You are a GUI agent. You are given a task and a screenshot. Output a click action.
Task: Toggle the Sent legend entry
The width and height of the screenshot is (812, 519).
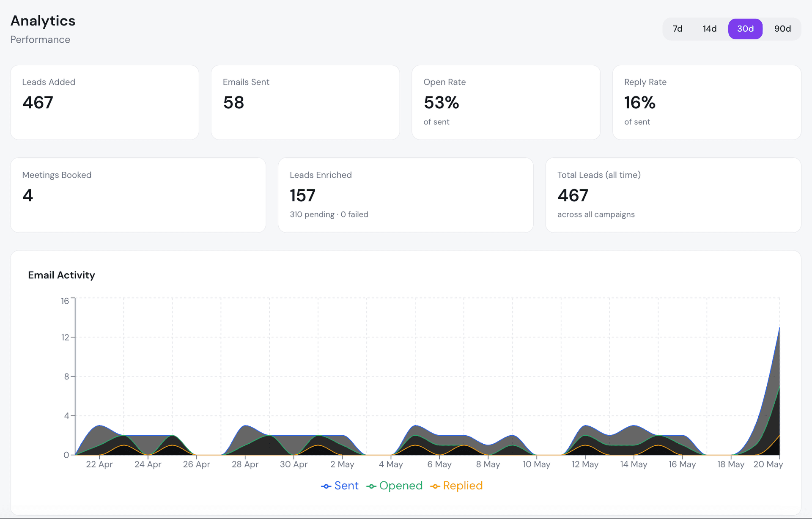pos(340,486)
